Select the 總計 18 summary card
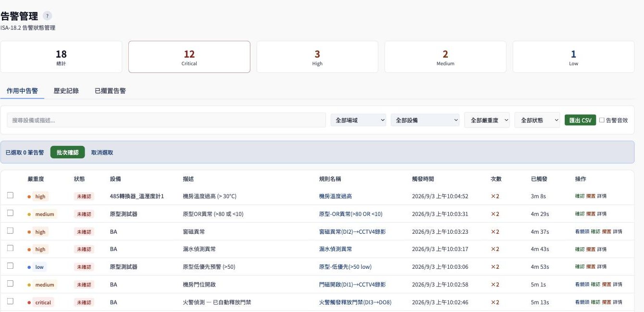644x312 pixels. tap(61, 57)
